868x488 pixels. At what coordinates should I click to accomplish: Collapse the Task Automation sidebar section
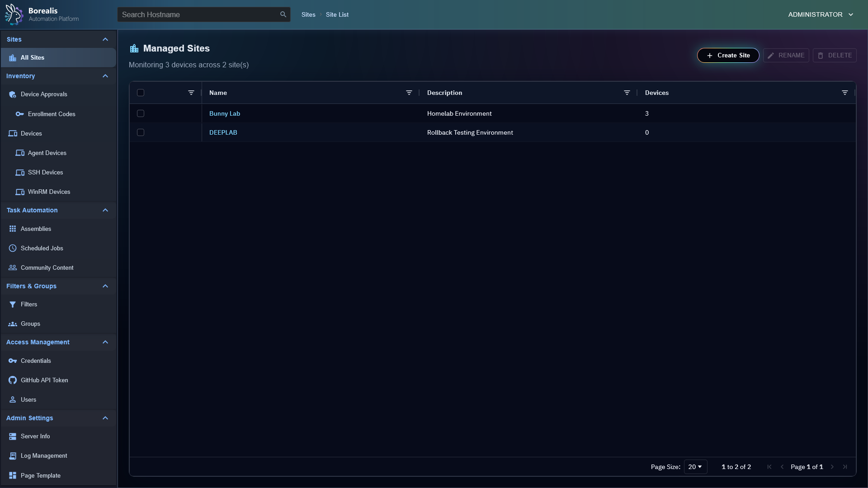[x=105, y=210]
